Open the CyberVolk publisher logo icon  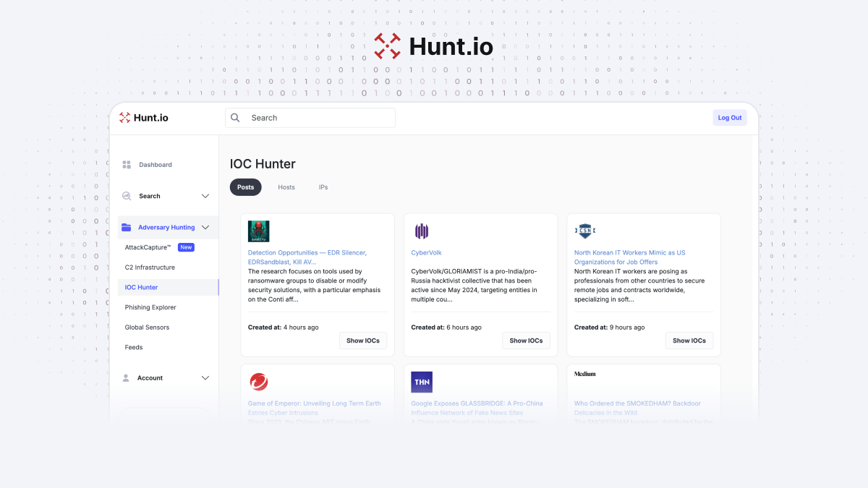[x=422, y=231]
